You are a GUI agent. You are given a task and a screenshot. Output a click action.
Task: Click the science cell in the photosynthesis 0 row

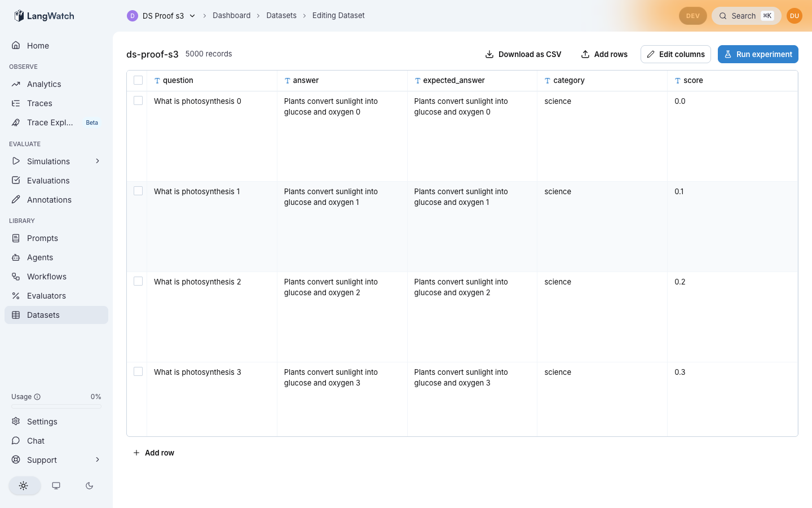click(602, 136)
